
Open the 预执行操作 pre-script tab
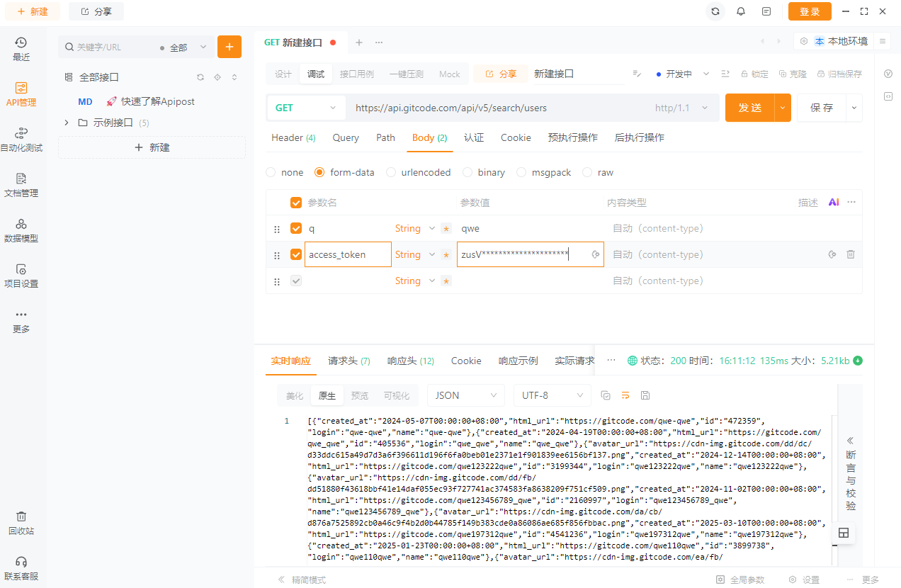[573, 137]
